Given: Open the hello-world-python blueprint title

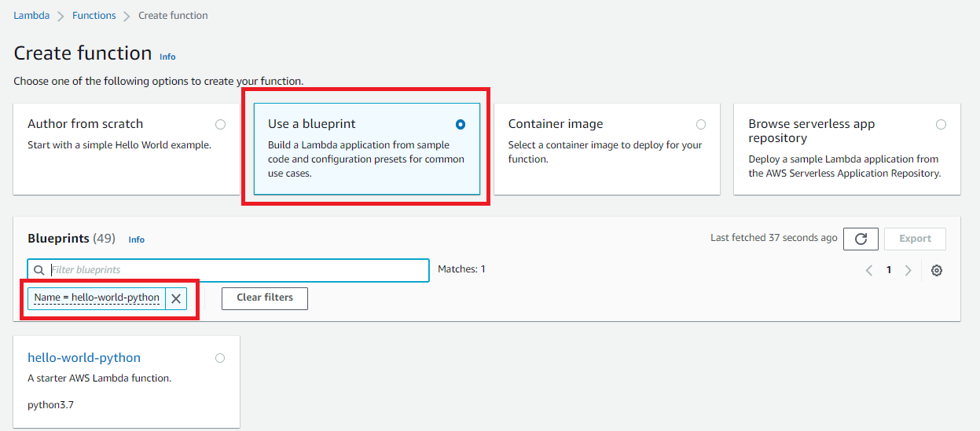Looking at the screenshot, I should point(84,358).
